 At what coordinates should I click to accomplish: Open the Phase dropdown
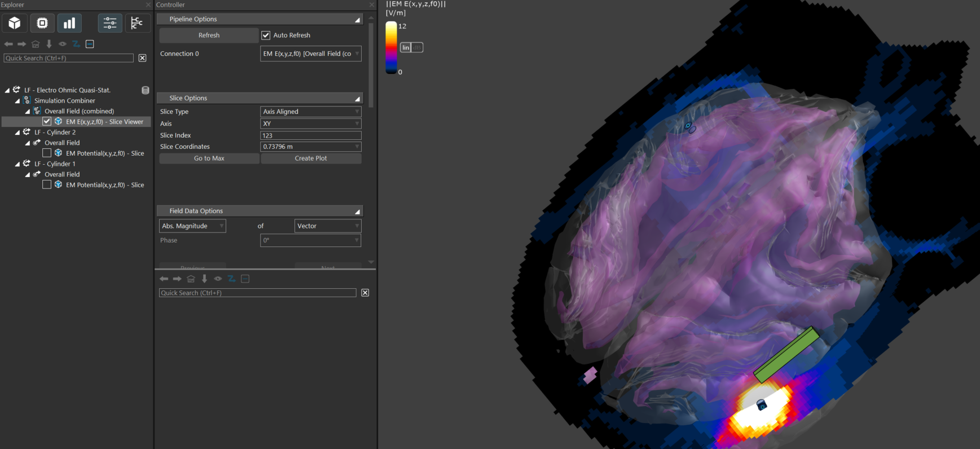310,240
